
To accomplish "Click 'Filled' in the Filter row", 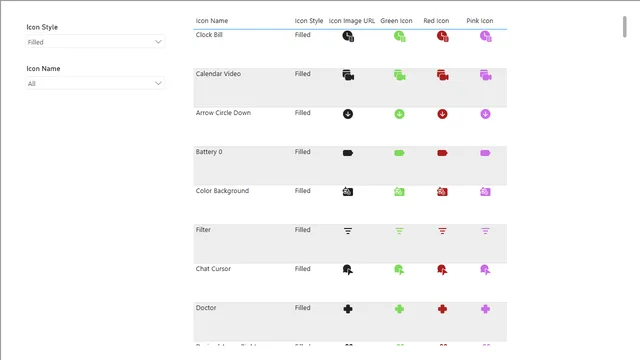I will (x=303, y=230).
